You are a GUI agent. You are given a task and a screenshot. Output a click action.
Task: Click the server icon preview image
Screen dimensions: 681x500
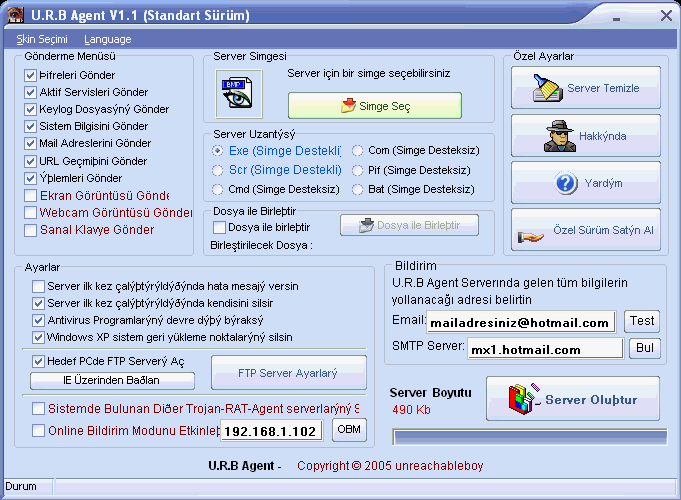click(238, 94)
